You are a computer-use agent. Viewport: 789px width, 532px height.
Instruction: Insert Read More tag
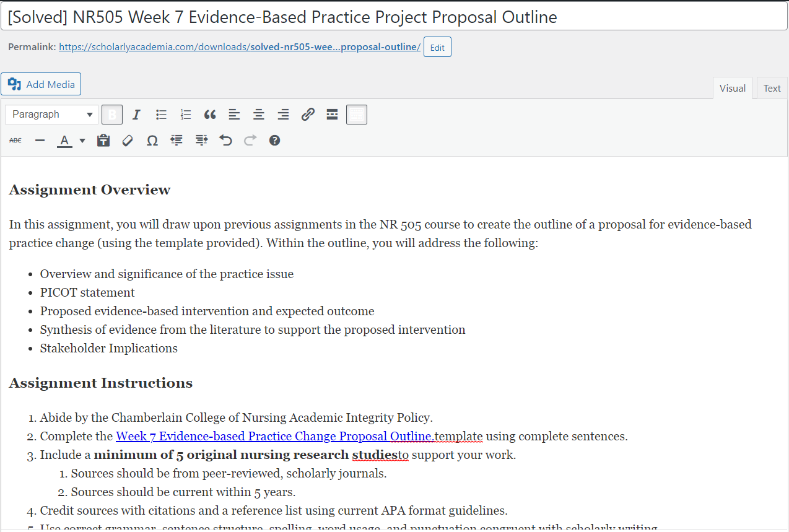(x=332, y=115)
